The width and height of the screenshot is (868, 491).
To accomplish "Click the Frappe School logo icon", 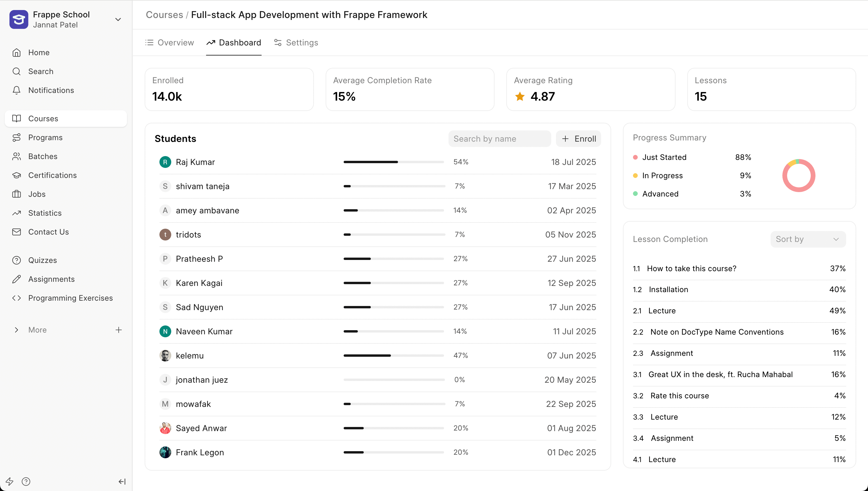I will coord(19,19).
